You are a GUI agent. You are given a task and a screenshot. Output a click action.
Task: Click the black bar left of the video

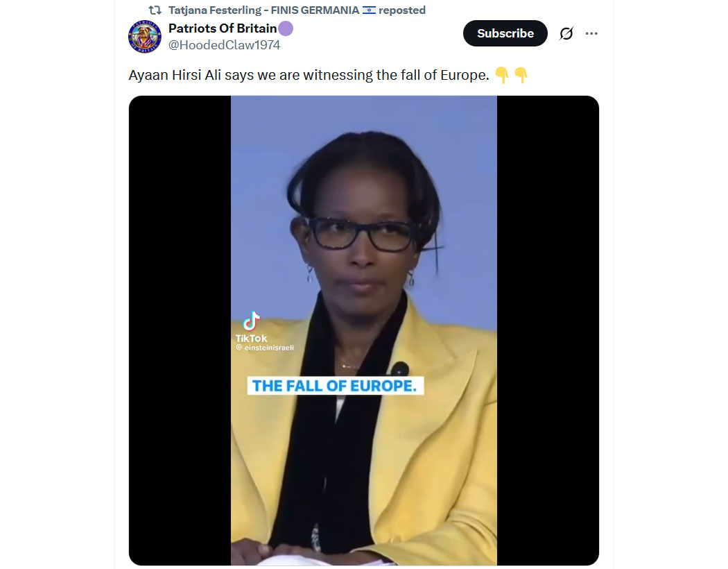(x=180, y=330)
